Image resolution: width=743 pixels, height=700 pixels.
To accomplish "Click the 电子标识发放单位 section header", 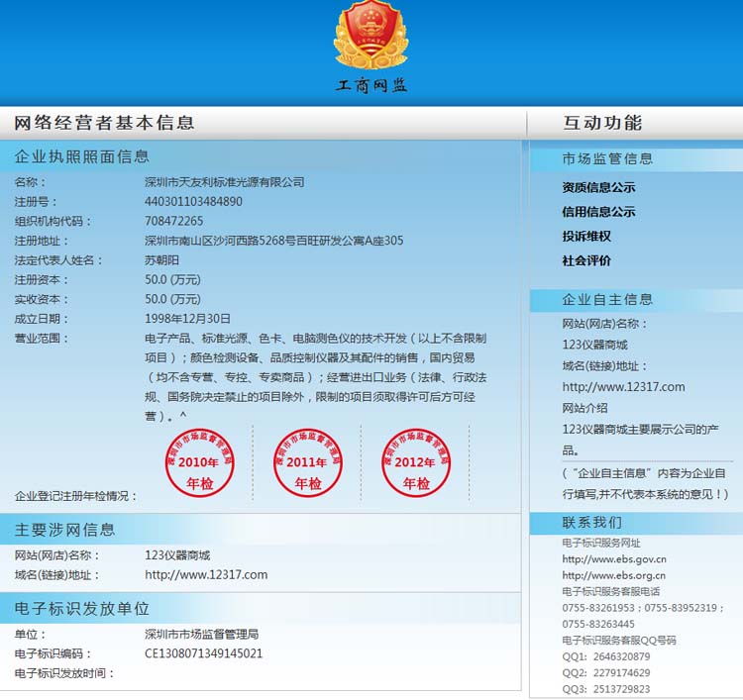I will [x=82, y=608].
